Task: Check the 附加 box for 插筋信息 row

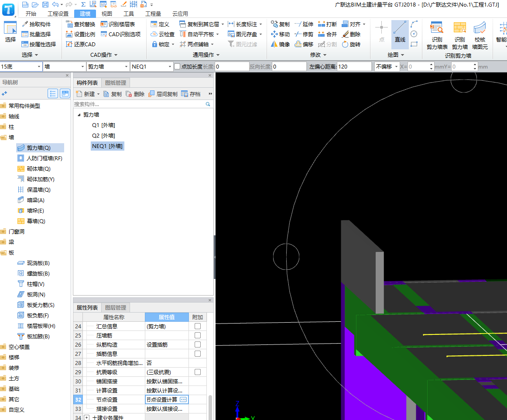Action: point(198,354)
